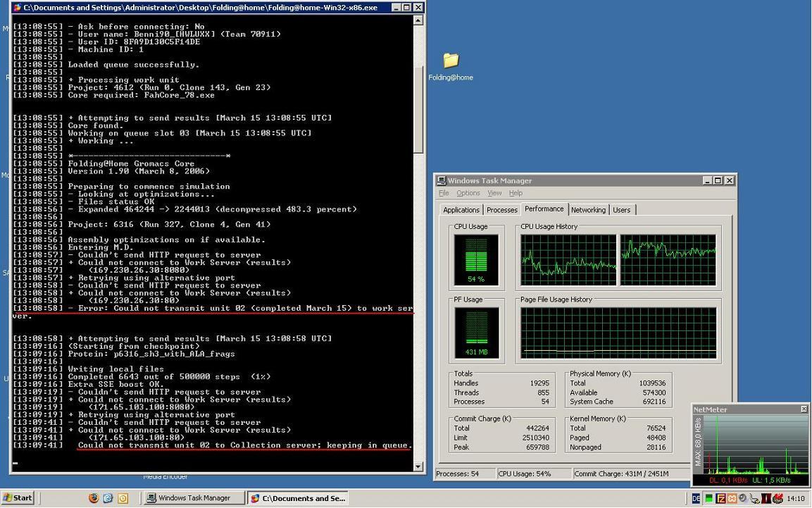Click the console vertical scrollbar thumb

418,109
